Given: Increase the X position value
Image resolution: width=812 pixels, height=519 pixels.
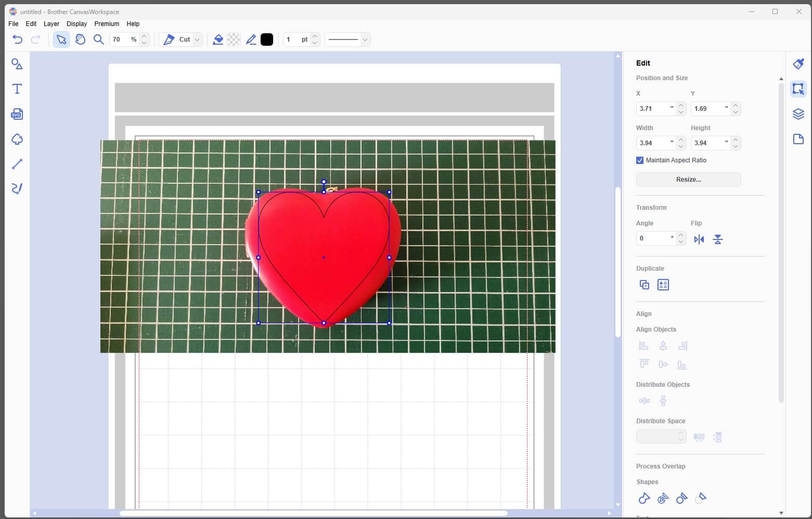Looking at the screenshot, I should [x=681, y=105].
